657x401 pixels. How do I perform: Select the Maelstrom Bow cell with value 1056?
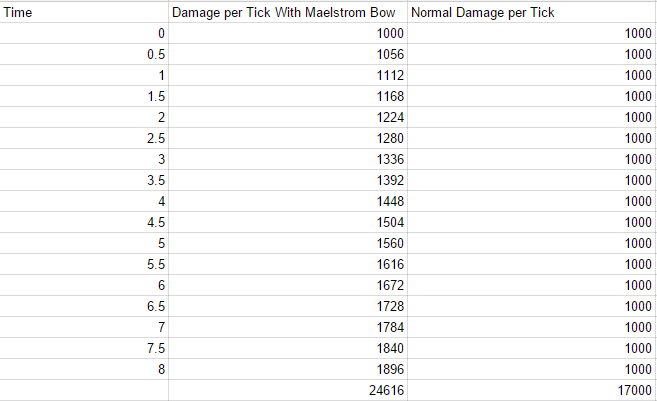click(x=288, y=54)
